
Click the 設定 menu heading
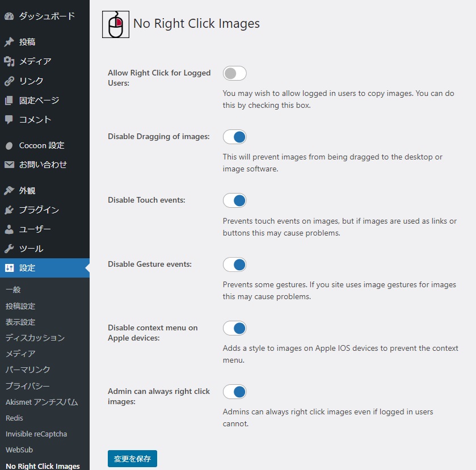(45, 268)
